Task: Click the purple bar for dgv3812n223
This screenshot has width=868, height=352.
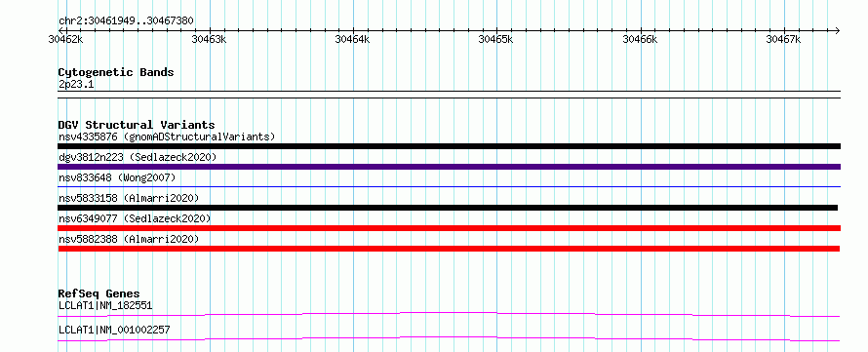Action: coord(449,167)
